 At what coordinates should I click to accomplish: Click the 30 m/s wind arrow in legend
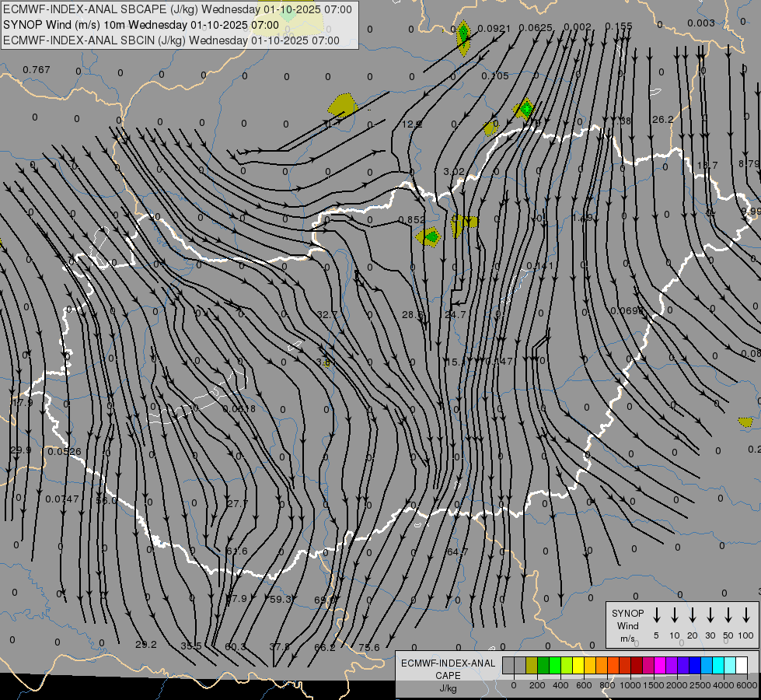point(710,615)
